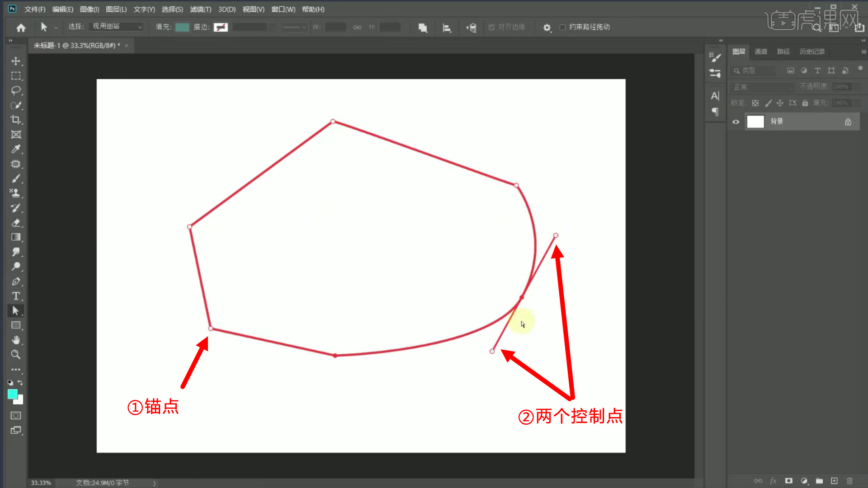Viewport: 868px width, 488px height.
Task: Go to the Home screen
Action: click(x=21, y=28)
